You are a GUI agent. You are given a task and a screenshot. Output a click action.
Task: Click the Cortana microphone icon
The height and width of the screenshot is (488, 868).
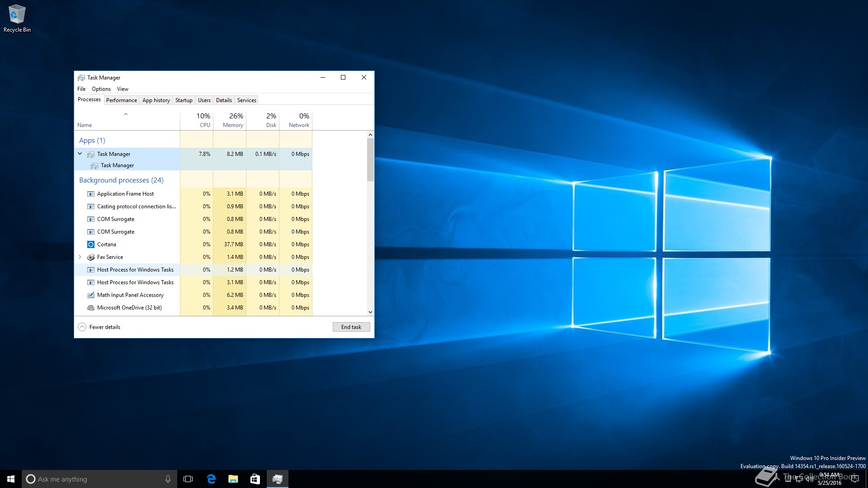click(x=168, y=479)
